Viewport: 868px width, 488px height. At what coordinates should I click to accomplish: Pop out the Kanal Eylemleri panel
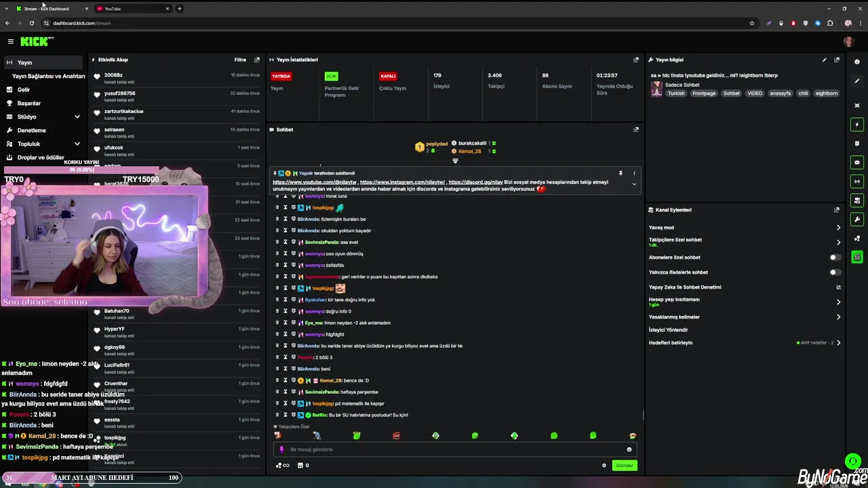(x=837, y=210)
